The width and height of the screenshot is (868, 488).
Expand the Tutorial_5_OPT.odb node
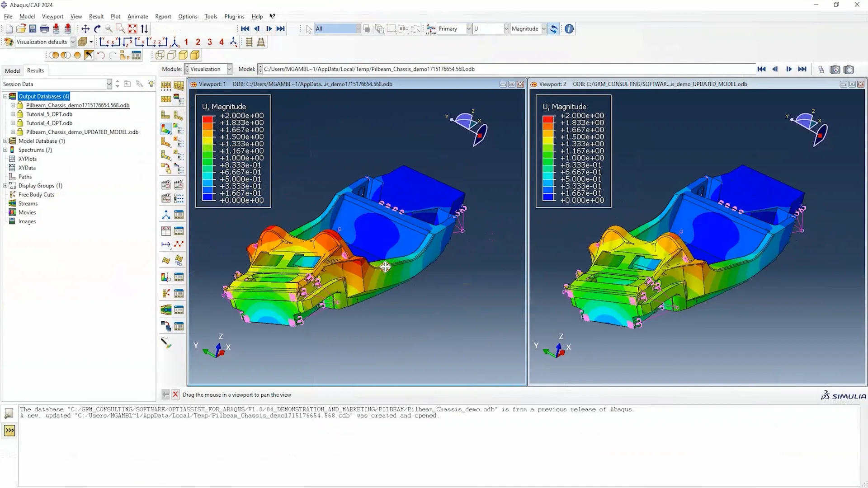pos(13,114)
